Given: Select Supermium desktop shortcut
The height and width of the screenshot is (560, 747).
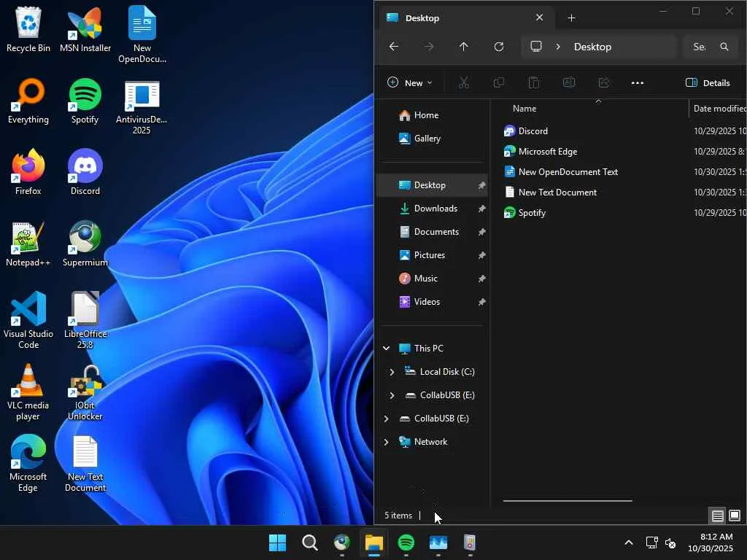Looking at the screenshot, I should [x=85, y=244].
